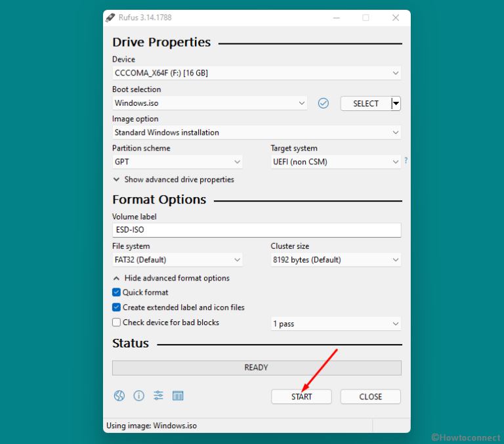The height and width of the screenshot is (444, 504).
Task: Open the bad blocks 1 pass dropdown
Action: 335,324
